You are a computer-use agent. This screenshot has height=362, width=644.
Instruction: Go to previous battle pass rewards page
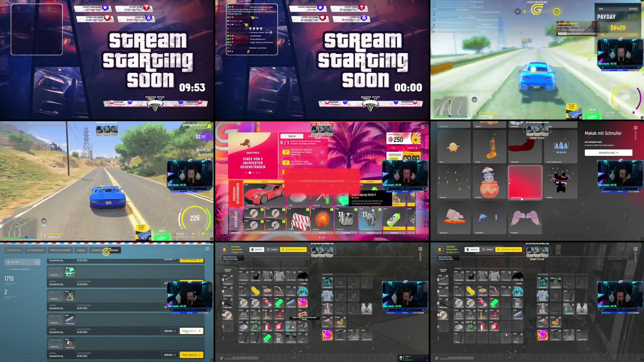tap(224, 207)
